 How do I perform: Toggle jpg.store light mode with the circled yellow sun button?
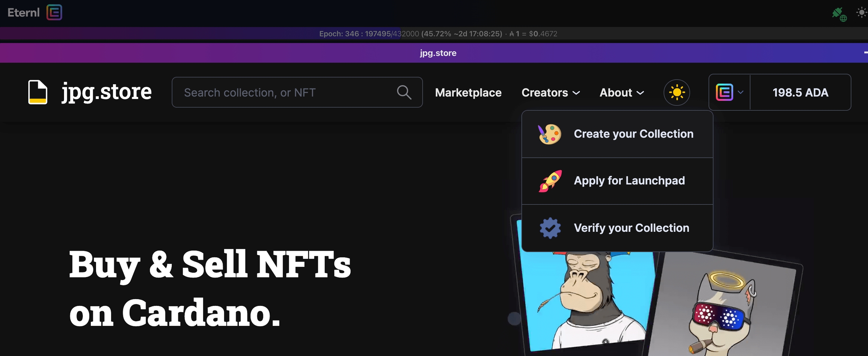[677, 92]
